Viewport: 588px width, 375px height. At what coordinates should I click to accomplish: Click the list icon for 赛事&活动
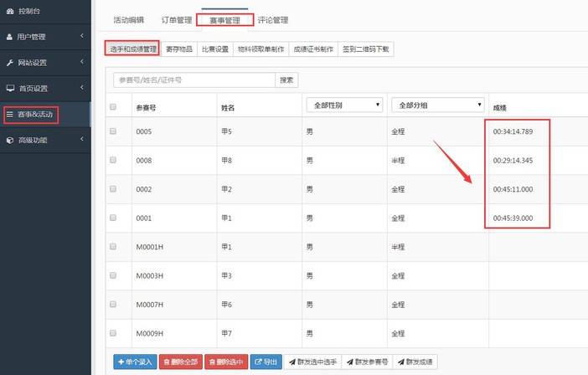click(10, 114)
